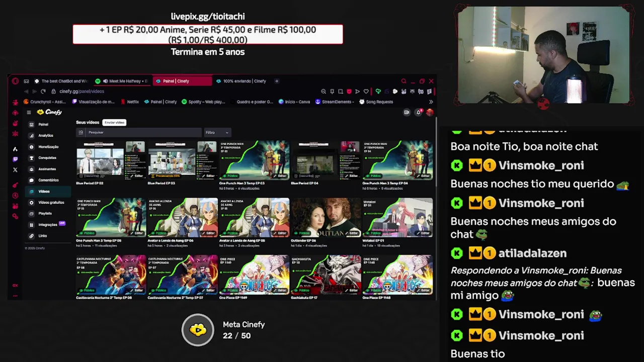644x362 pixels.
Task: Click the camera upload icon in Cinefy header
Action: point(407,112)
